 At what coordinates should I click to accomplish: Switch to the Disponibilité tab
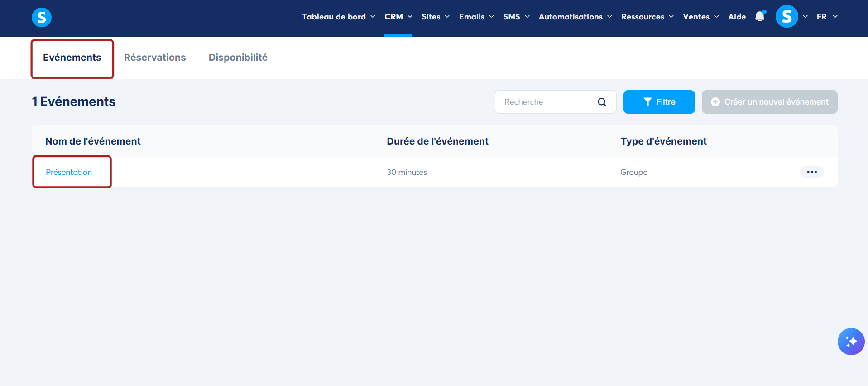coord(238,58)
